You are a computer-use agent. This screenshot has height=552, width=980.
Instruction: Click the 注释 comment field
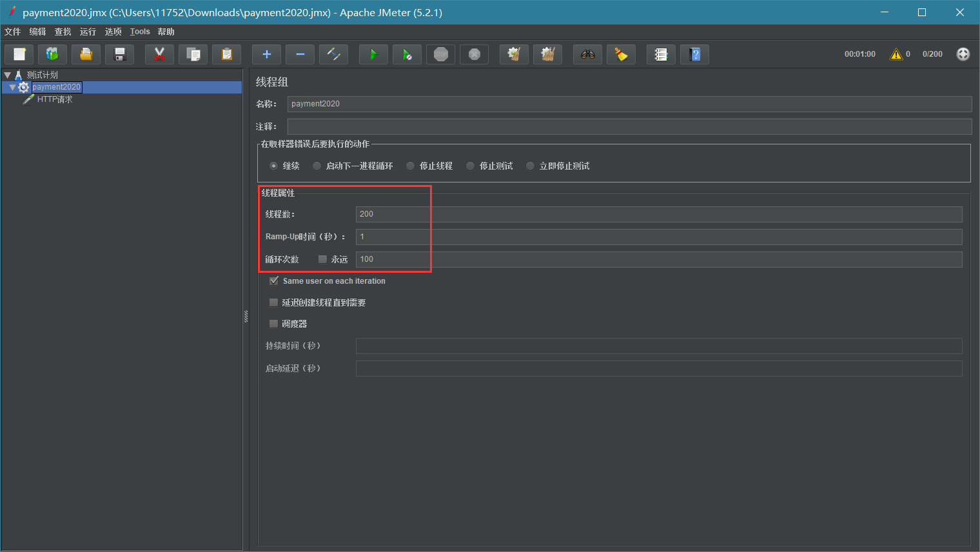point(629,126)
